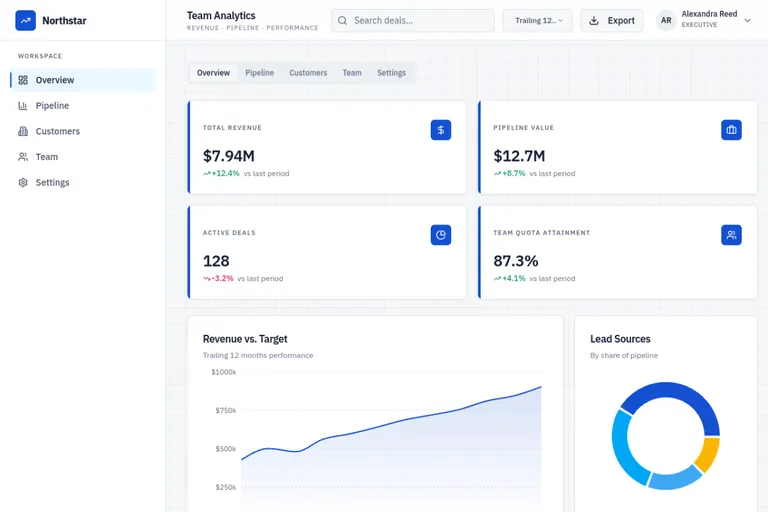Click the magnifier icon in search box
This screenshot has height=512, width=768.
[x=342, y=21]
